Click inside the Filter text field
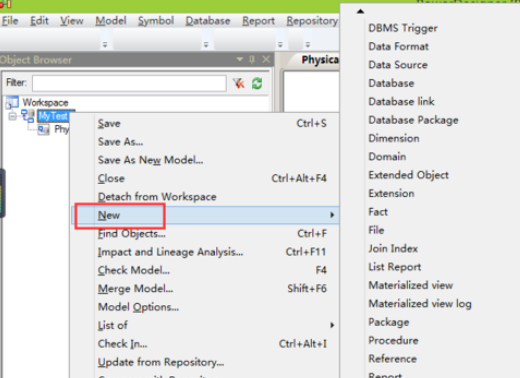Viewport: 520px width, 378px height. [x=129, y=83]
